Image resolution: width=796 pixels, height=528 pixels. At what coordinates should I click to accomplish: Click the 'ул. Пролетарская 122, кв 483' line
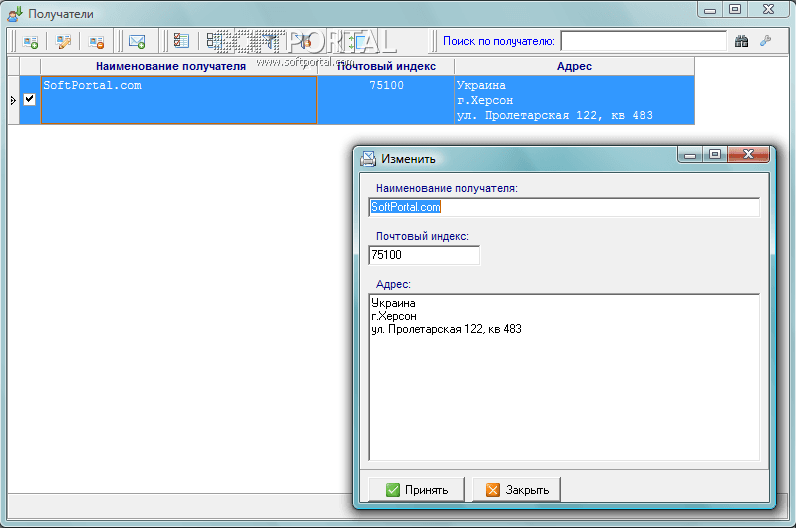pos(446,329)
